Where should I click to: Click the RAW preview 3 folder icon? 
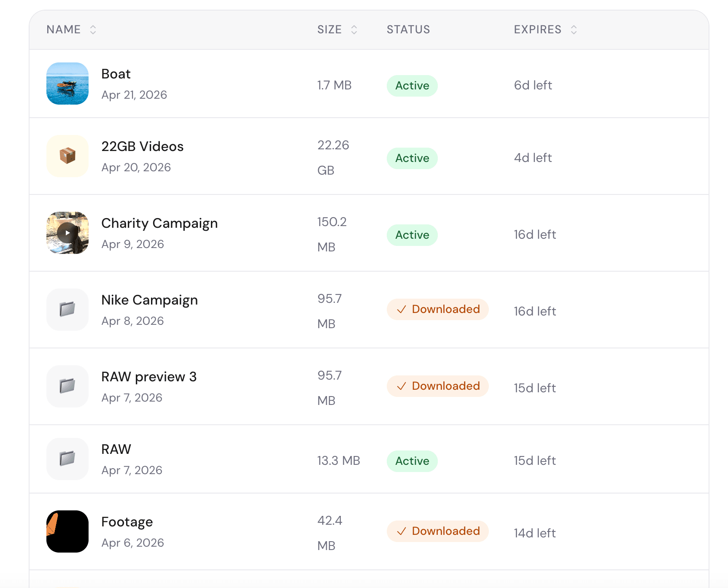pos(67,386)
